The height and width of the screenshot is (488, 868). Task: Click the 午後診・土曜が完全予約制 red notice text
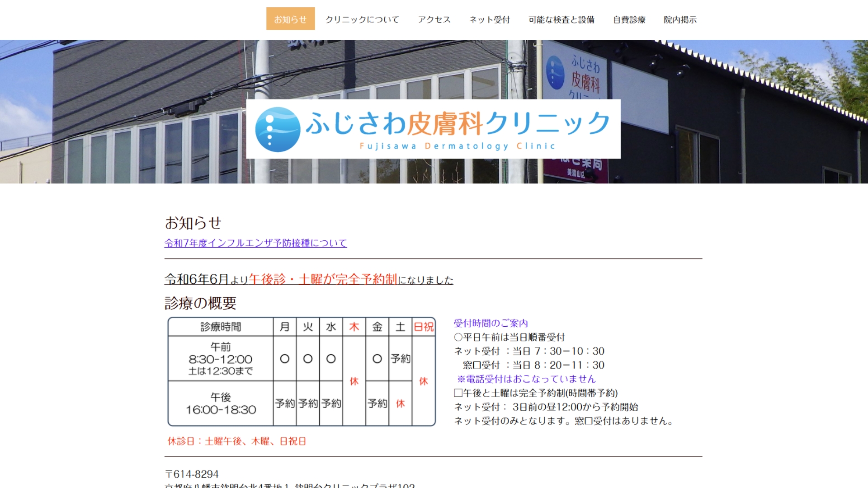(x=323, y=280)
